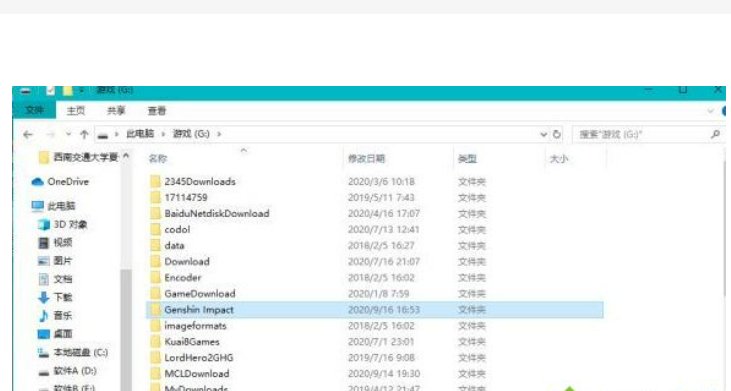This screenshot has height=391, width=731.
Task: Select 游戏 (G:) in the address bar
Action: point(191,134)
